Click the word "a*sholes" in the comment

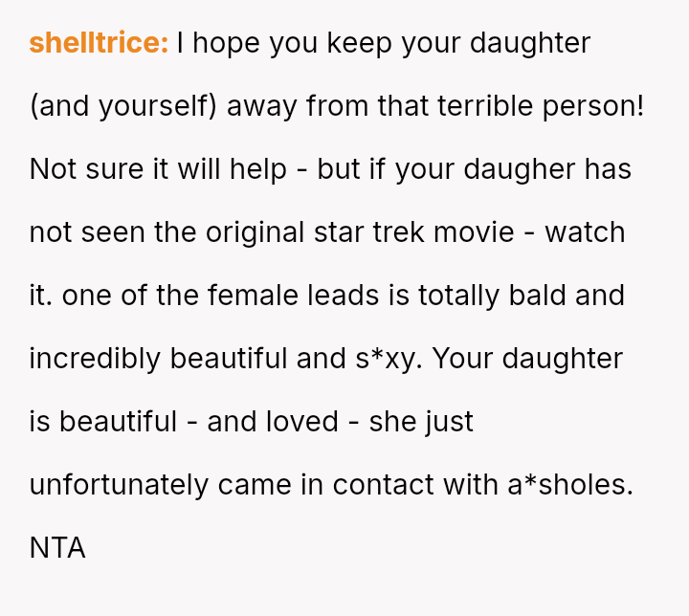569,485
